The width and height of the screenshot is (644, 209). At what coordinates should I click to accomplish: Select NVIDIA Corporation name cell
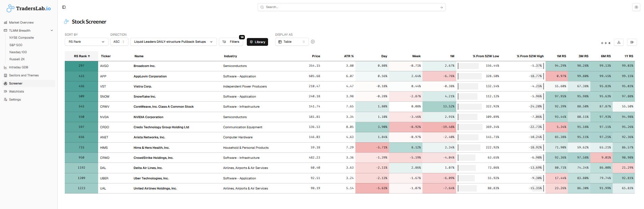(x=148, y=117)
